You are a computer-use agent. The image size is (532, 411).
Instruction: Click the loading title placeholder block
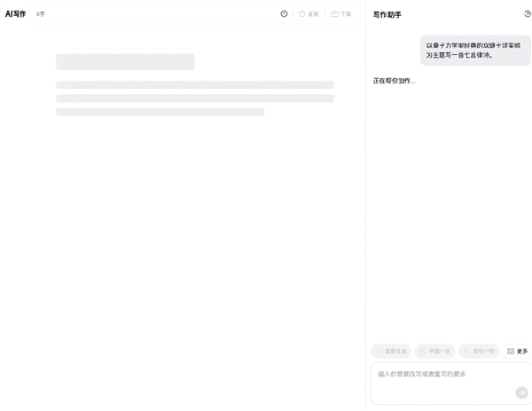tap(125, 62)
